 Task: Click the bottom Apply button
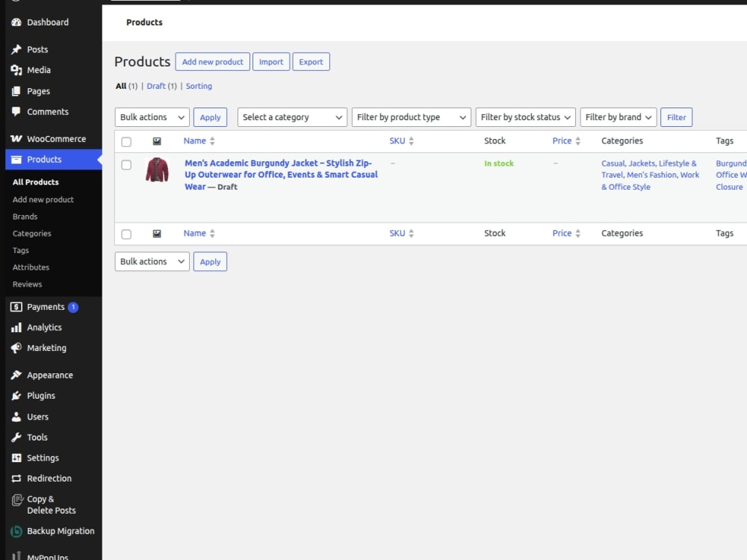point(210,261)
